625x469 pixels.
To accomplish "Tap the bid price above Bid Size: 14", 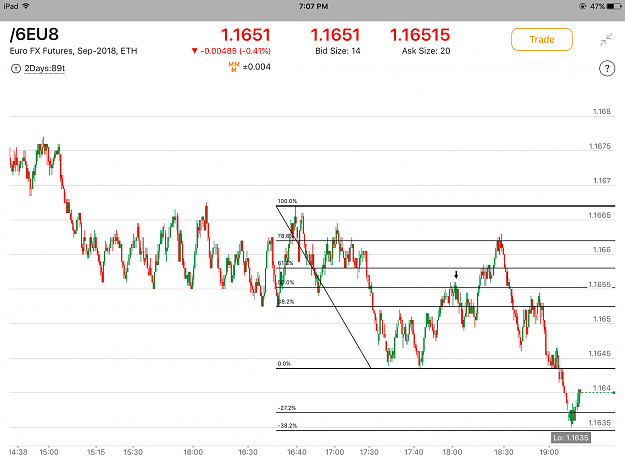I will click(x=335, y=35).
